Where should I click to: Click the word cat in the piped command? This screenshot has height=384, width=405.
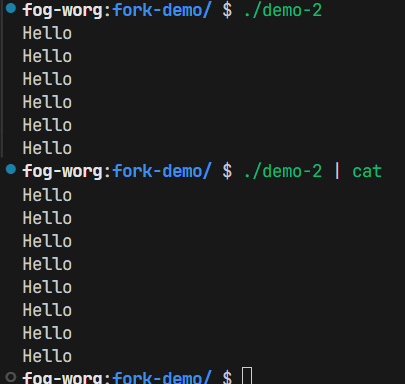point(367,171)
